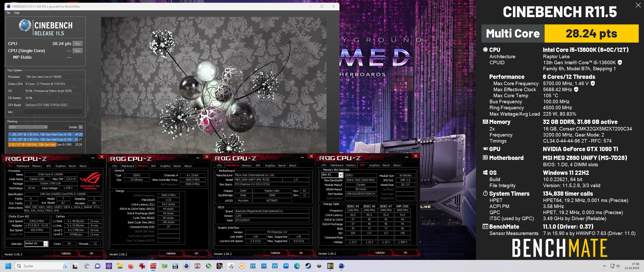Switch to the Mainboard tab in the CPU-tab CPU-Z window
644x272 pixels.
23,166
